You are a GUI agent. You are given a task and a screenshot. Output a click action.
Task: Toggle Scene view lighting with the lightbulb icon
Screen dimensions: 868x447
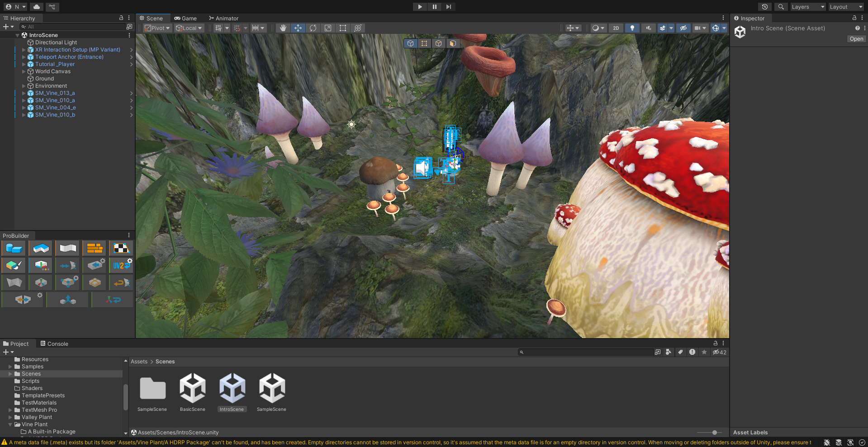(x=632, y=28)
